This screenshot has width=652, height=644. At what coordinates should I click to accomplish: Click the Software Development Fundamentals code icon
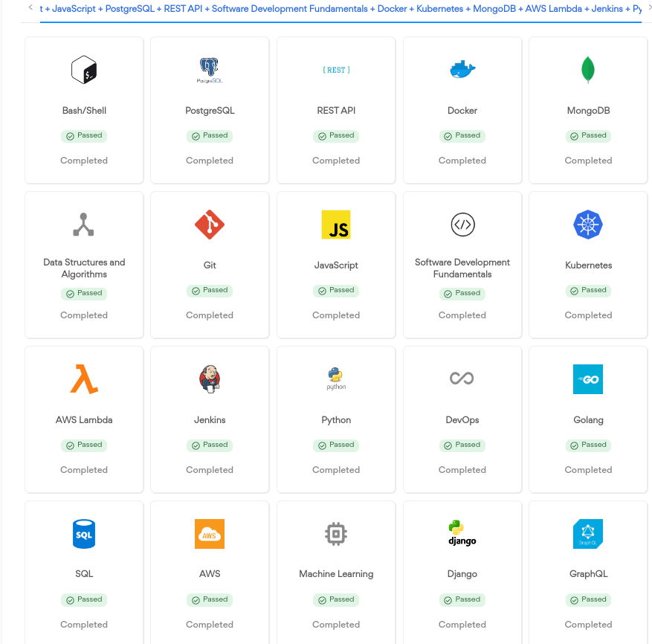pos(462,225)
